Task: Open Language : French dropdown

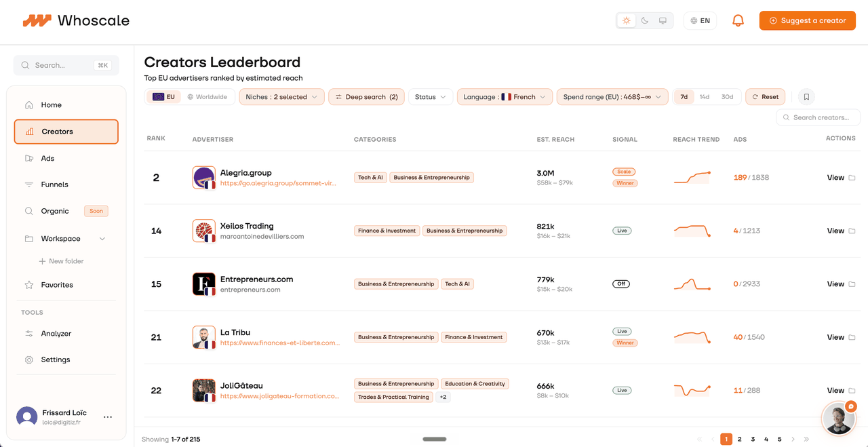Action: pos(505,97)
